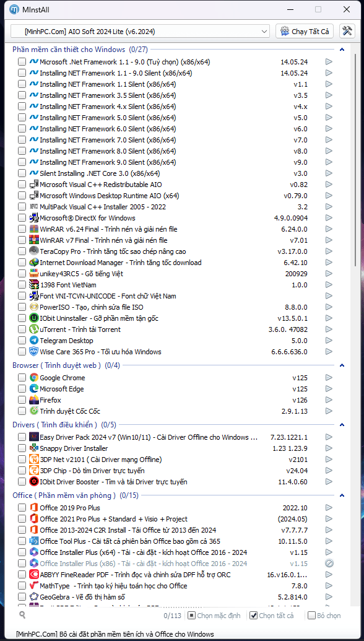
Task: Collapse the Phần mềm cần thiết cho Windows section
Action: (x=342, y=50)
